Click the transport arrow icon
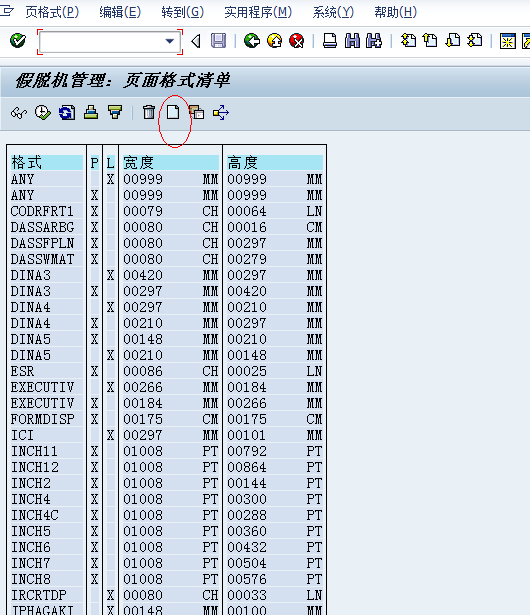The height and width of the screenshot is (615, 530). coord(221,113)
